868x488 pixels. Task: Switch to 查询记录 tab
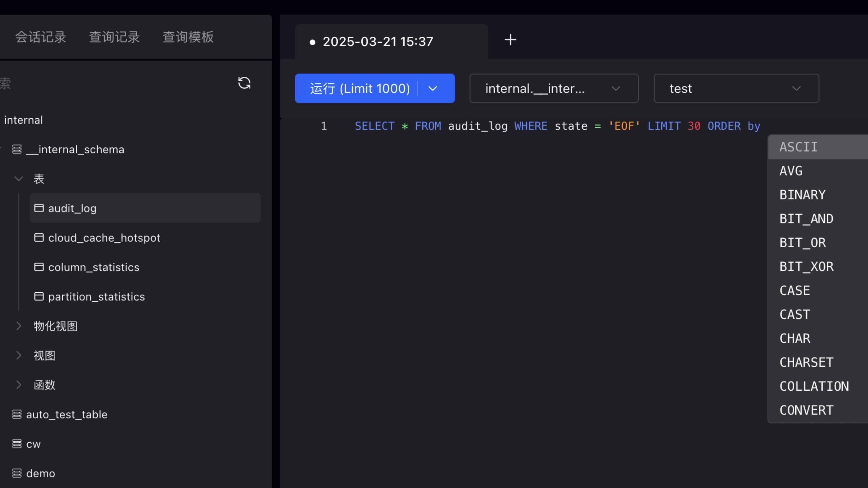coord(114,37)
